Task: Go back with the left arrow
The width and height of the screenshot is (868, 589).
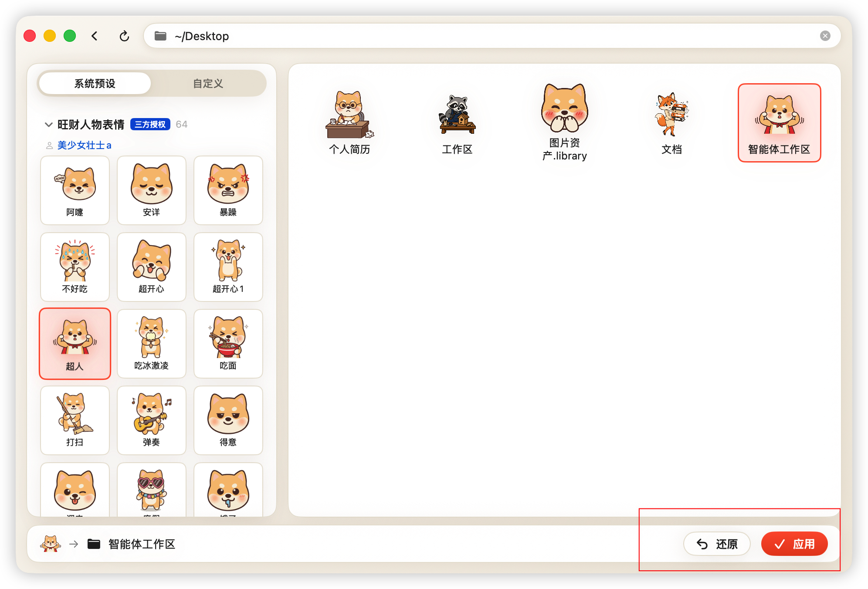Action: tap(95, 36)
